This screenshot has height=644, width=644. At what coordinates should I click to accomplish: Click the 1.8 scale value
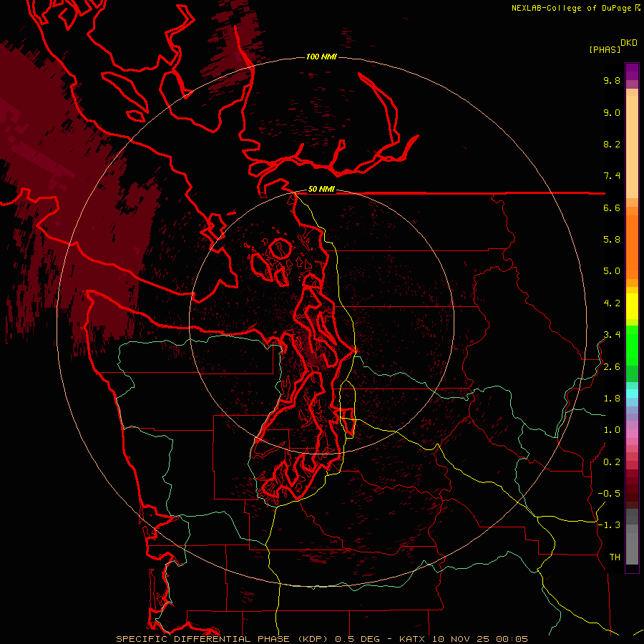coord(612,399)
